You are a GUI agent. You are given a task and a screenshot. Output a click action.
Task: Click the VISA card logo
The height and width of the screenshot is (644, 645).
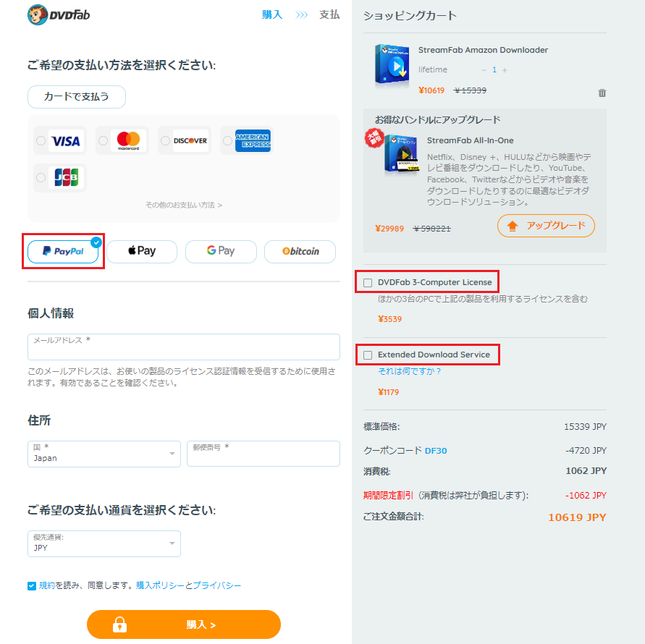click(66, 140)
